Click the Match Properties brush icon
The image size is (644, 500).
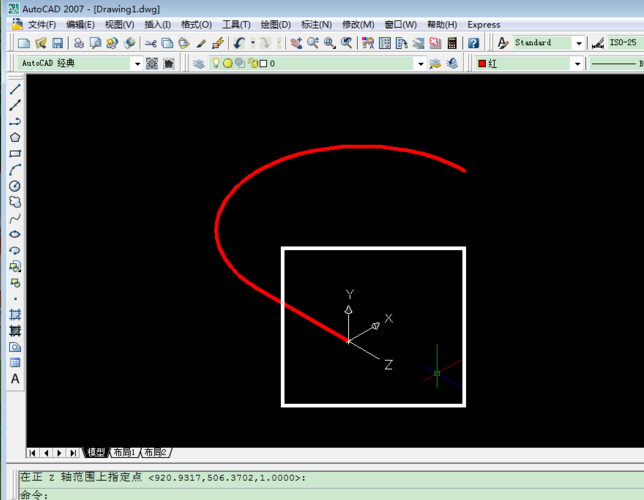click(x=201, y=43)
